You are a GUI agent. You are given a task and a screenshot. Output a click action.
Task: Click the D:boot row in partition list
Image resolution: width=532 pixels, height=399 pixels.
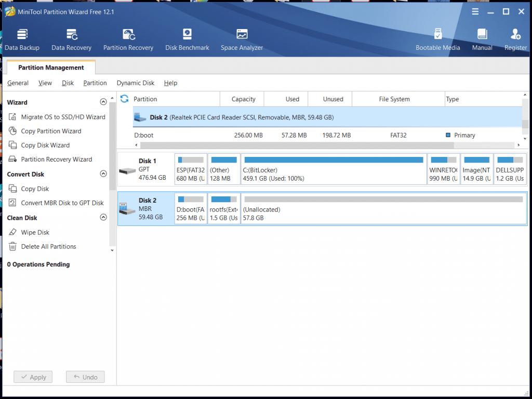click(x=328, y=135)
